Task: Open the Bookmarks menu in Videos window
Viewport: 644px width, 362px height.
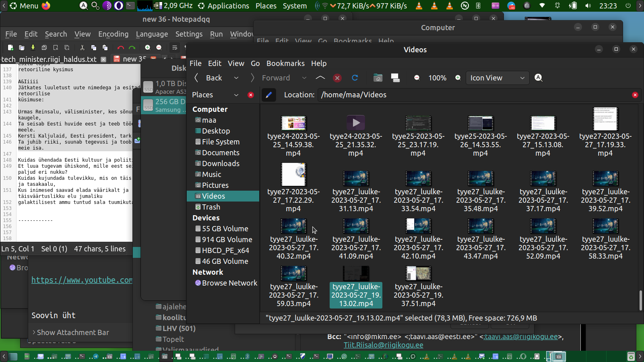Action: pyautogui.click(x=285, y=64)
